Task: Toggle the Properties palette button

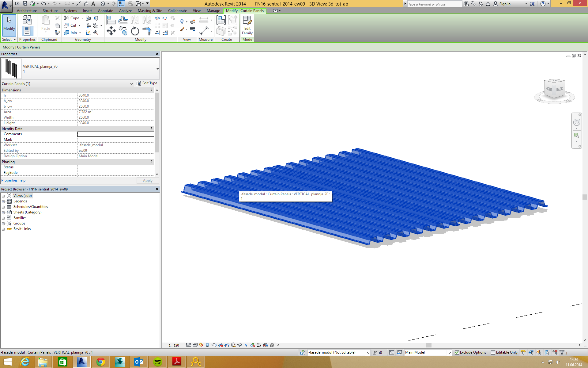Action: [x=27, y=31]
